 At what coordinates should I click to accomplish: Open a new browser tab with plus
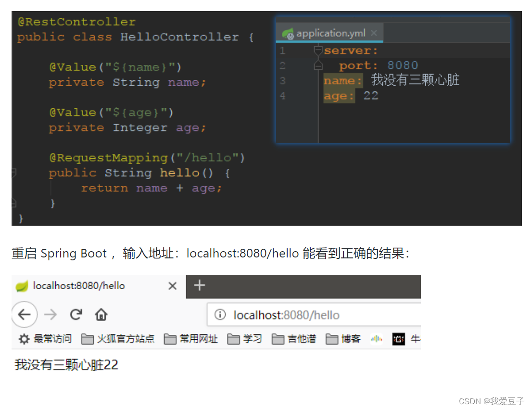200,285
